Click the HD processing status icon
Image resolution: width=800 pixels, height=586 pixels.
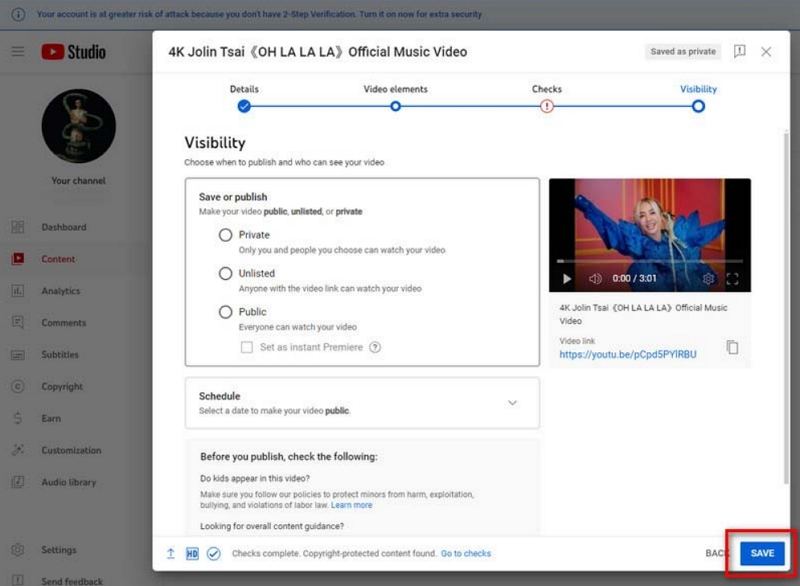pos(192,553)
